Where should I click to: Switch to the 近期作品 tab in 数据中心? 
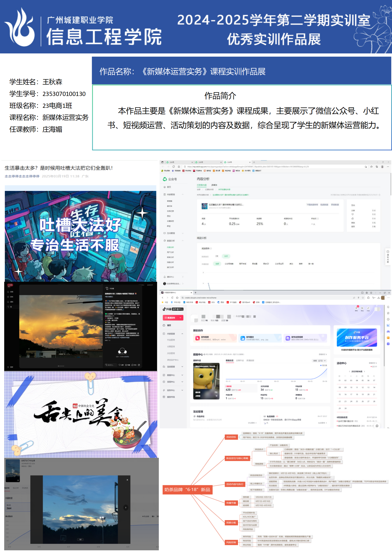240,360
